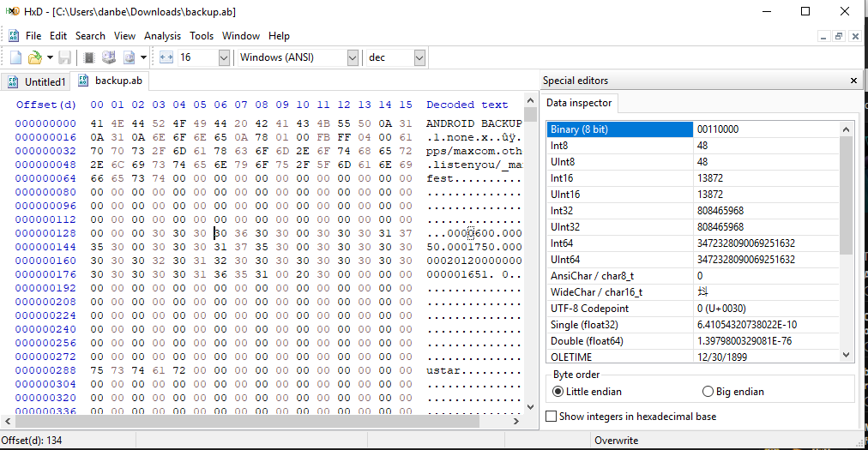This screenshot has height=450, width=868.
Task: Restore the inner document window
Action: coord(839,37)
